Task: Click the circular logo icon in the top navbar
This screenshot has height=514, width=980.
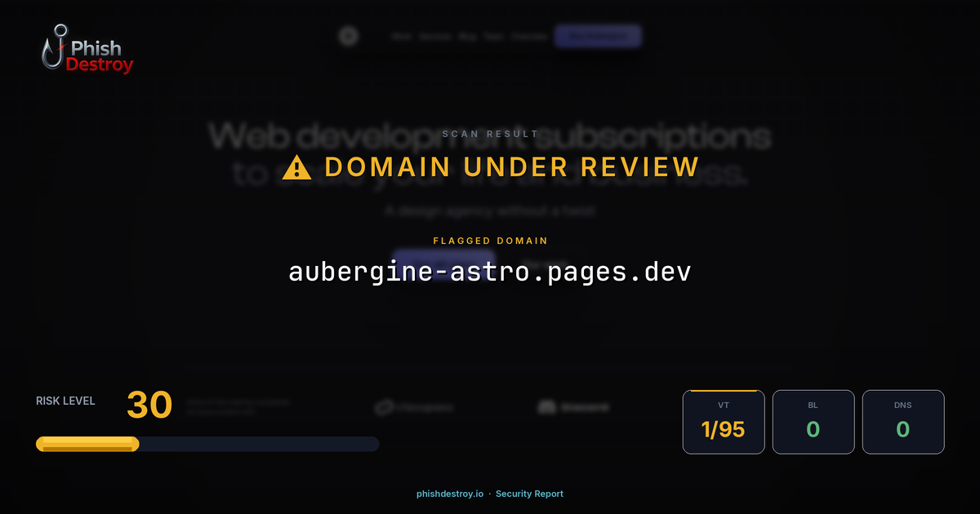Action: pos(349,36)
